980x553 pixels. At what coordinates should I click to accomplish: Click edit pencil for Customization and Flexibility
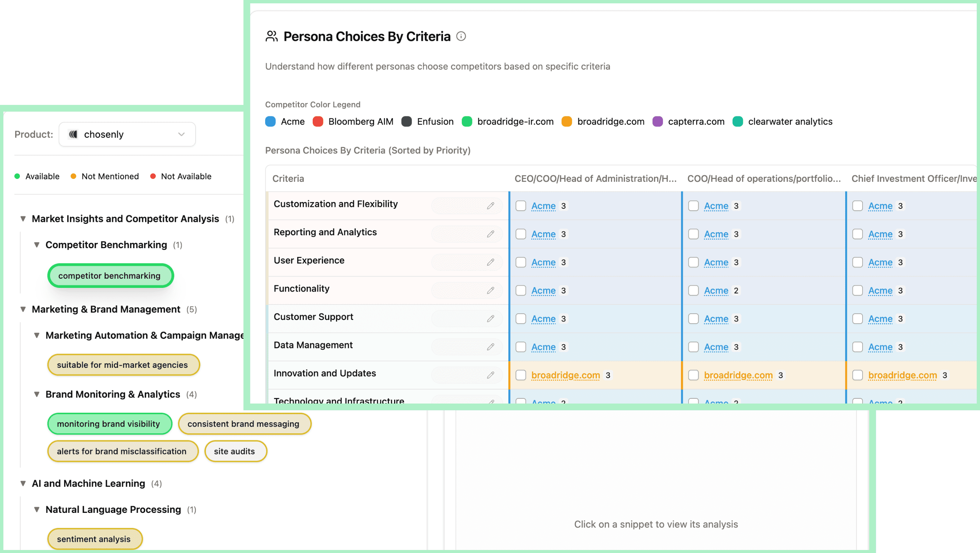(491, 206)
